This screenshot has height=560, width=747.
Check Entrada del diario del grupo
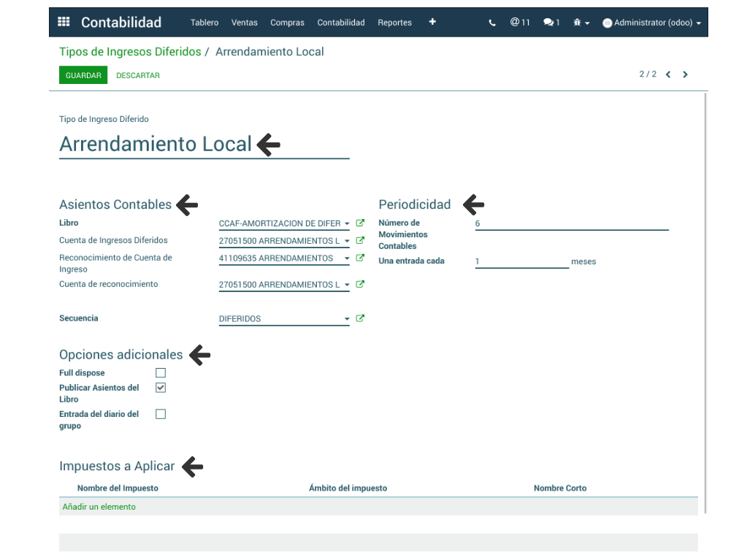point(161,414)
